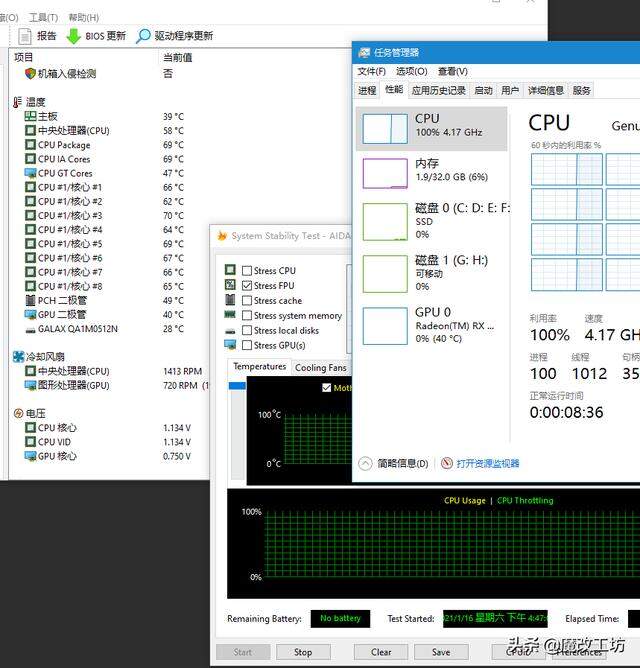This screenshot has height=668, width=640.
Task: Click the 打开资源监视器 resource monitor icon
Action: 447,463
